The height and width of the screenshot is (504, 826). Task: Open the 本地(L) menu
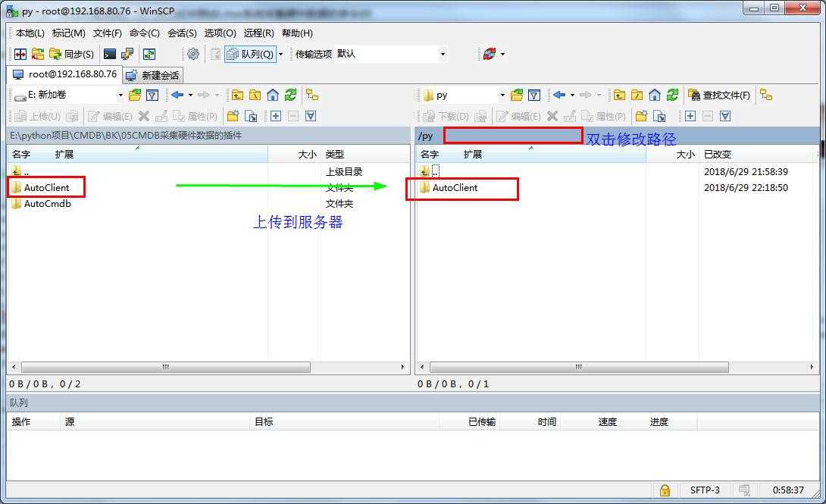tap(30, 33)
